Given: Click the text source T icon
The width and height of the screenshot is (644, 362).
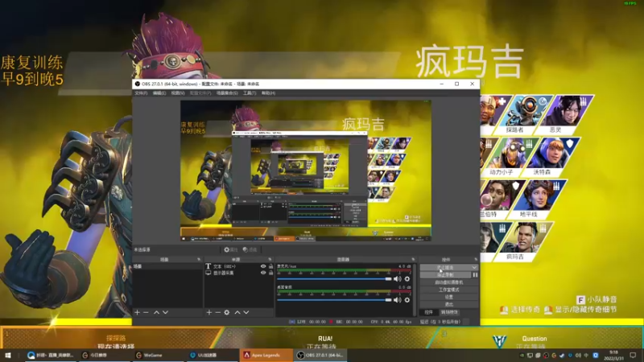Looking at the screenshot, I should click(208, 266).
